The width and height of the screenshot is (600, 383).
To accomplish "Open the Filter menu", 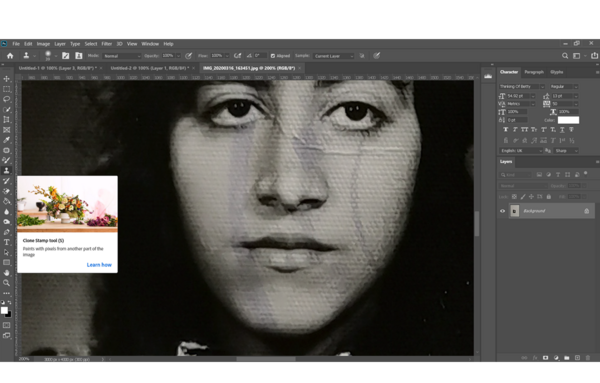I will [106, 44].
